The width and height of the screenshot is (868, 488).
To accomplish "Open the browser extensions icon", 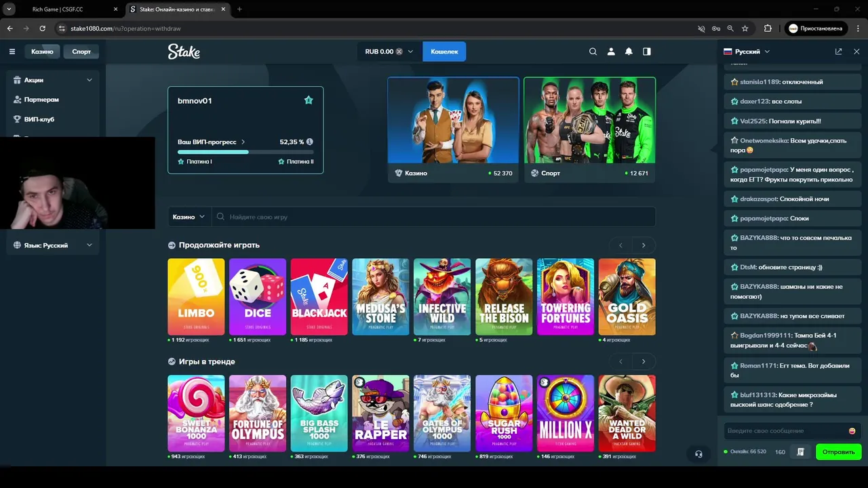I will pos(768,28).
